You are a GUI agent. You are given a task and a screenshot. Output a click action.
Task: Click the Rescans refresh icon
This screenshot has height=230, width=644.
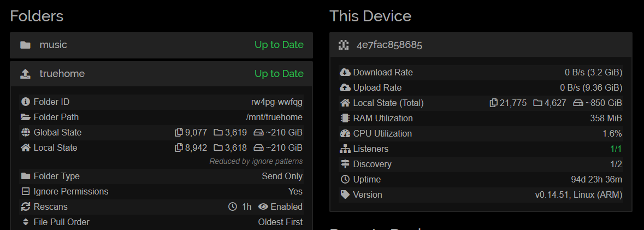[26, 207]
